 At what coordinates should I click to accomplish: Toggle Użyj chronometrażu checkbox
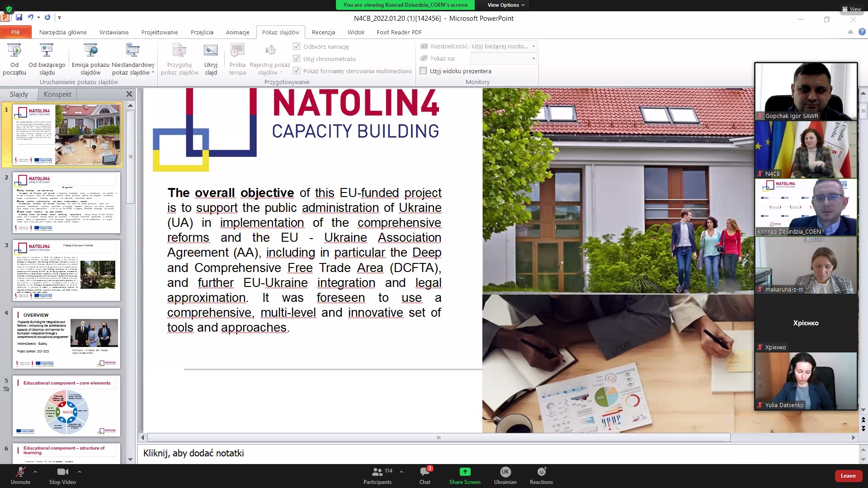point(297,58)
